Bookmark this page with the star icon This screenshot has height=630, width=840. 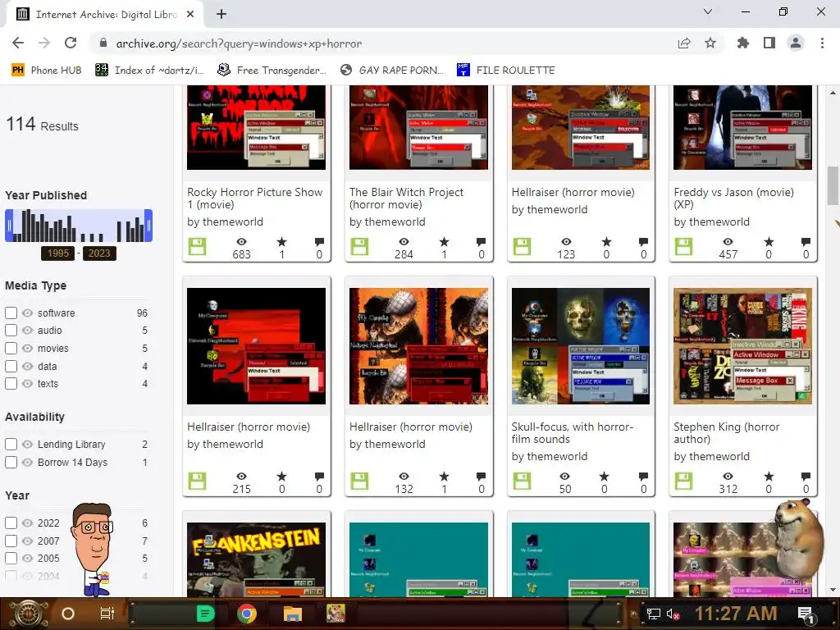pyautogui.click(x=710, y=43)
